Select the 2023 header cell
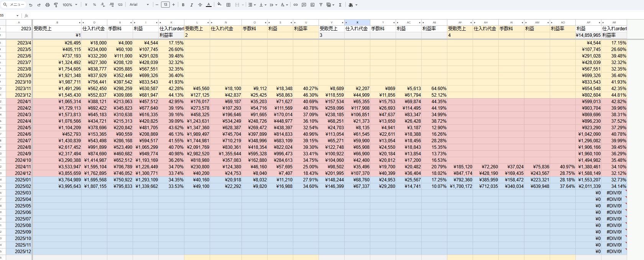 (19, 29)
